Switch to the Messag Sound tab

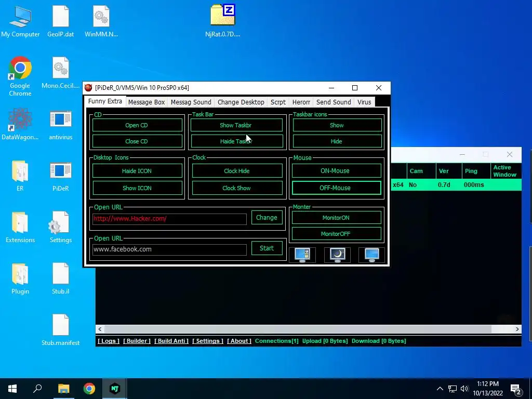tap(191, 102)
